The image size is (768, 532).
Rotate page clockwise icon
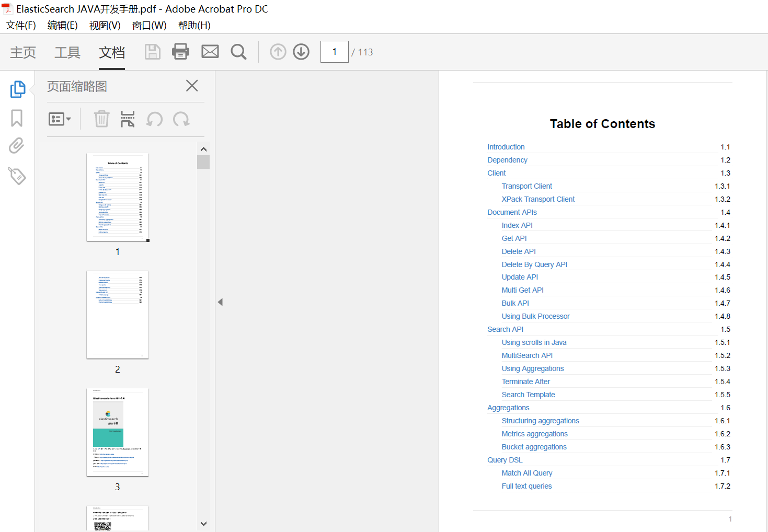pyautogui.click(x=181, y=119)
